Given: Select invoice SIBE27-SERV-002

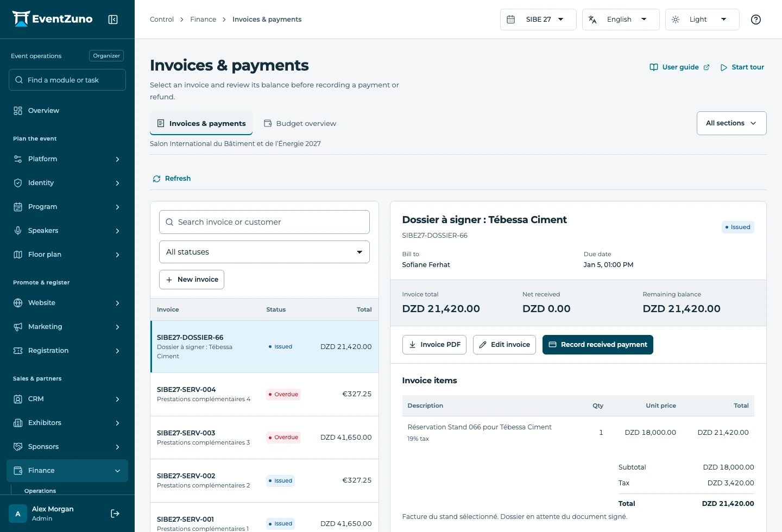Looking at the screenshot, I should coord(264,480).
